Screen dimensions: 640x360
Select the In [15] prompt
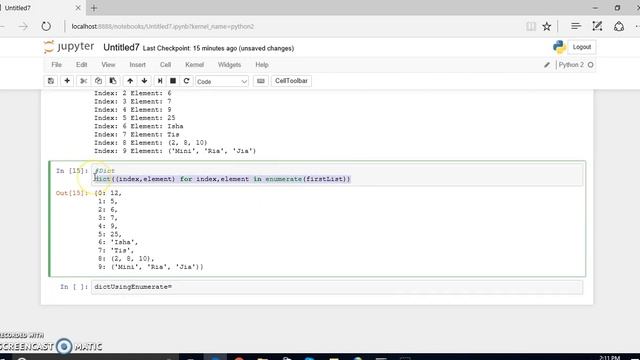click(72, 171)
